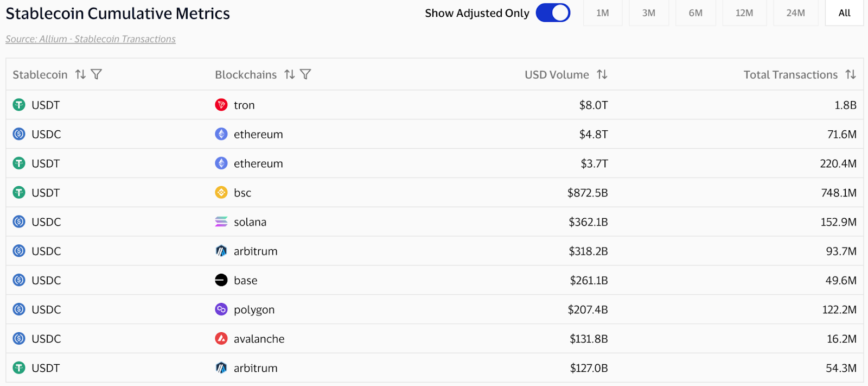Open the Blockchains column filter
The image size is (868, 386).
305,74
